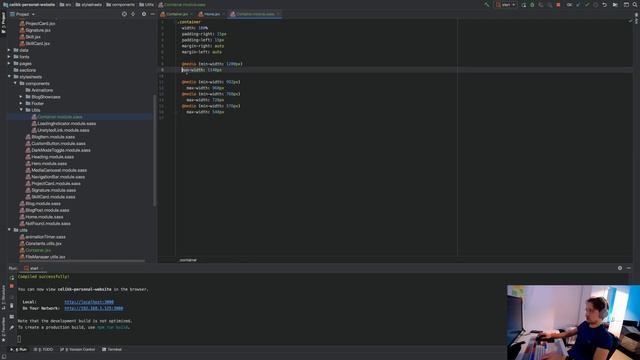This screenshot has width=640, height=360.
Task: Expand the Footer folder
Action: point(21,103)
